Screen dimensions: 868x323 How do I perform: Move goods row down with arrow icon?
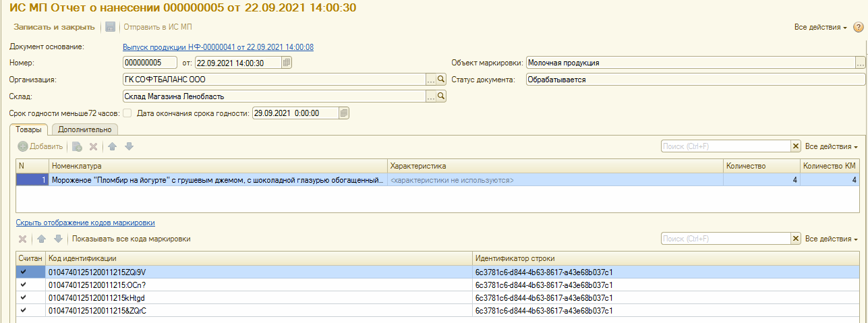coord(129,146)
